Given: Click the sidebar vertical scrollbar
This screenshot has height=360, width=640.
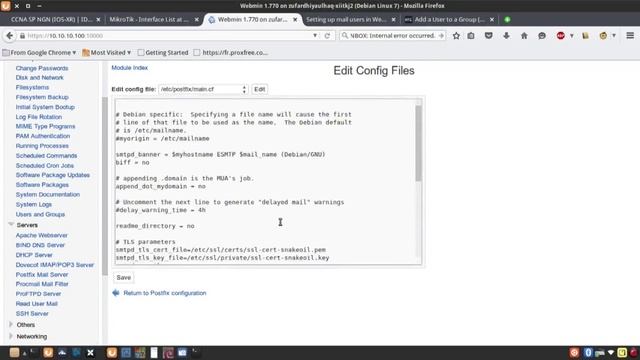Looking at the screenshot, I should pos(104,186).
